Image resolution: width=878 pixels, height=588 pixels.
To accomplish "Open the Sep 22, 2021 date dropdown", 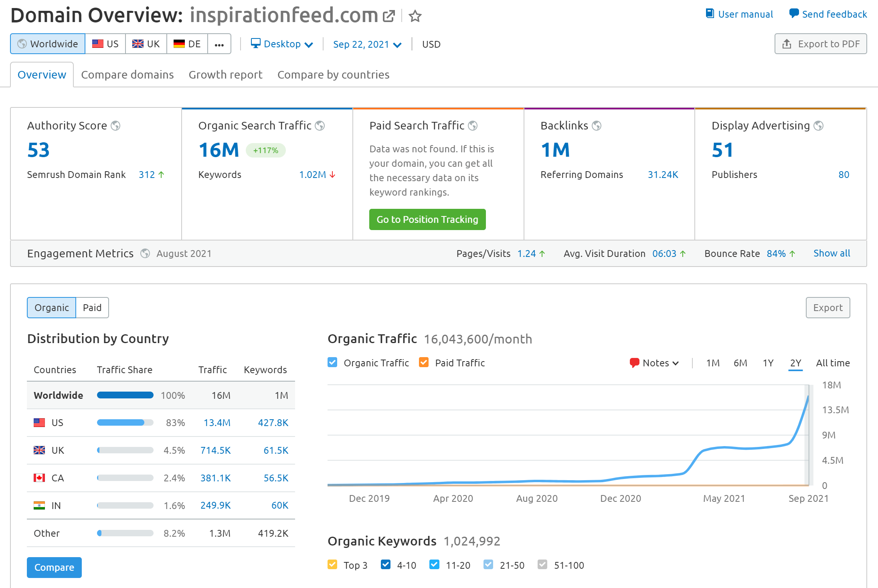I will 367,44.
